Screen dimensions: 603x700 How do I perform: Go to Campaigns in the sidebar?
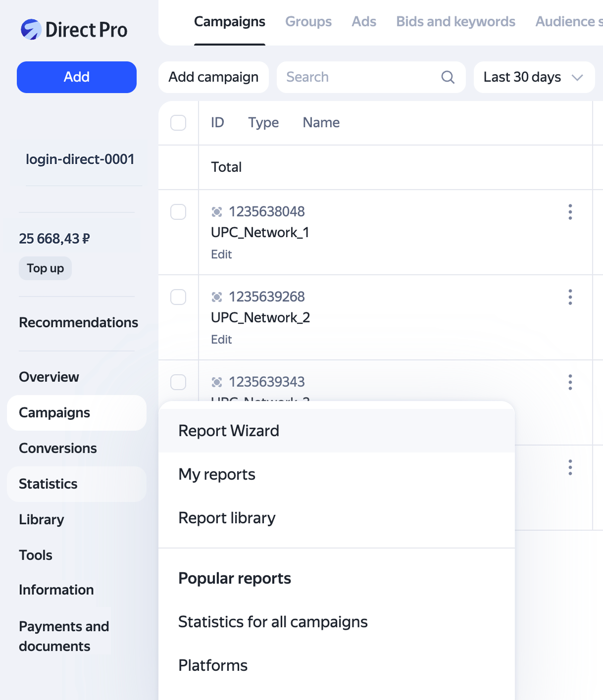[x=77, y=413]
